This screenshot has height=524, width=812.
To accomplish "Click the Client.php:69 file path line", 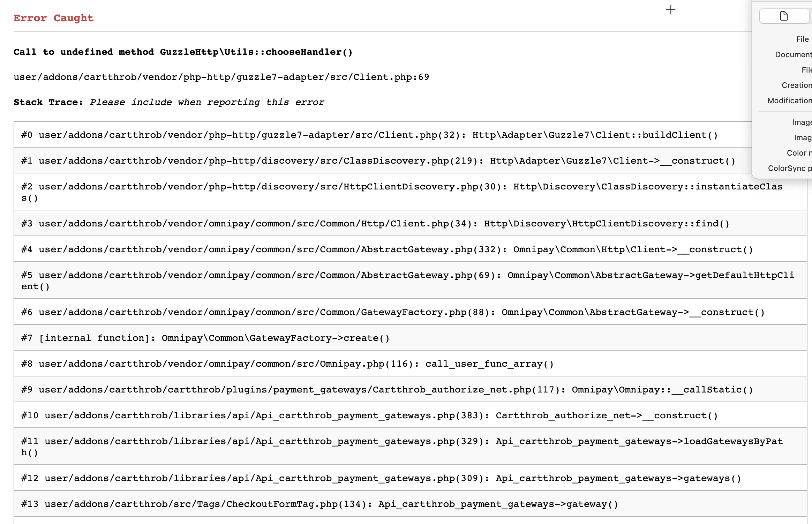I will coord(221,77).
